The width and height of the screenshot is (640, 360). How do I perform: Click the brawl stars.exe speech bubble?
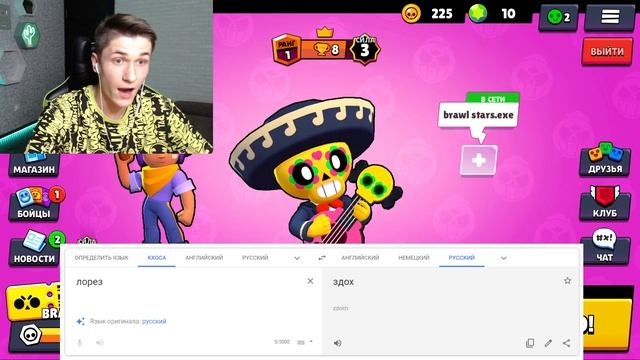pyautogui.click(x=478, y=115)
